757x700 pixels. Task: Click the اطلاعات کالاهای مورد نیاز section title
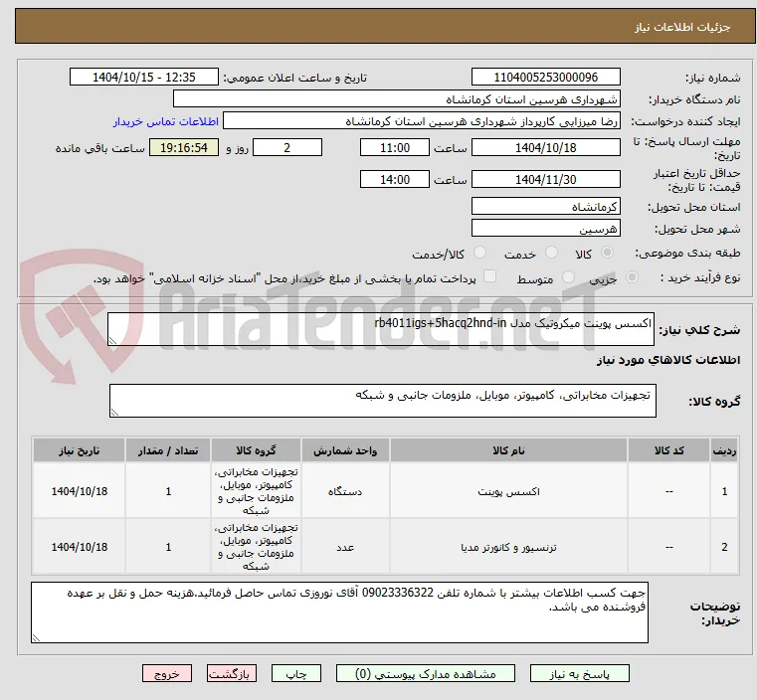pos(668,360)
